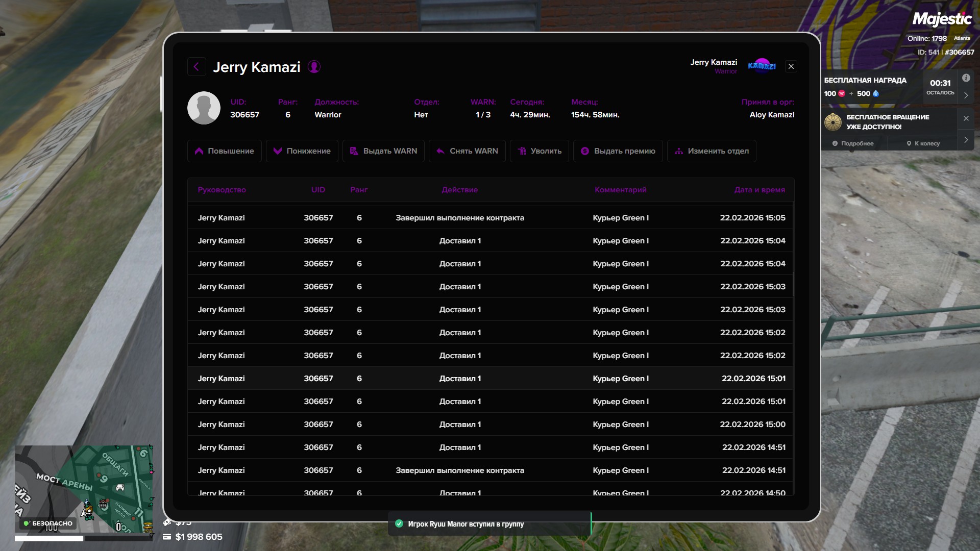
Task: Click the Выдать премию button
Action: (618, 151)
